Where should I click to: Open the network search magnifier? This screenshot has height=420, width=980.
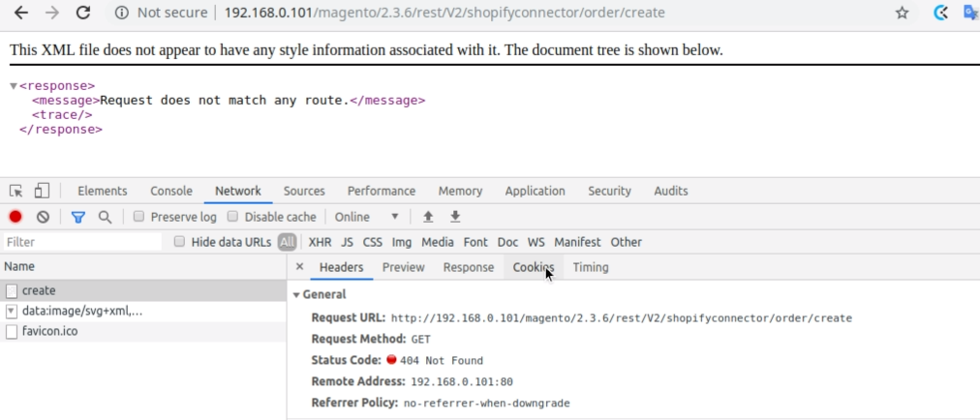(105, 217)
